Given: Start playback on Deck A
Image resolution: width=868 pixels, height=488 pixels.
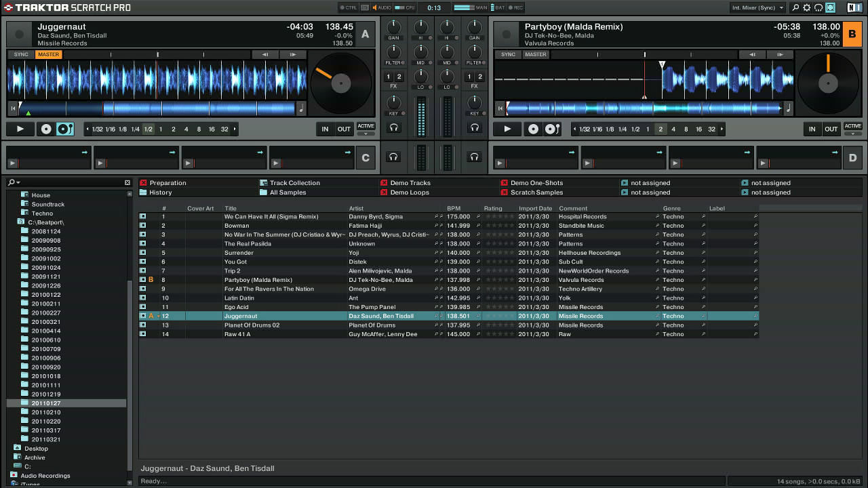Looking at the screenshot, I should point(20,129).
